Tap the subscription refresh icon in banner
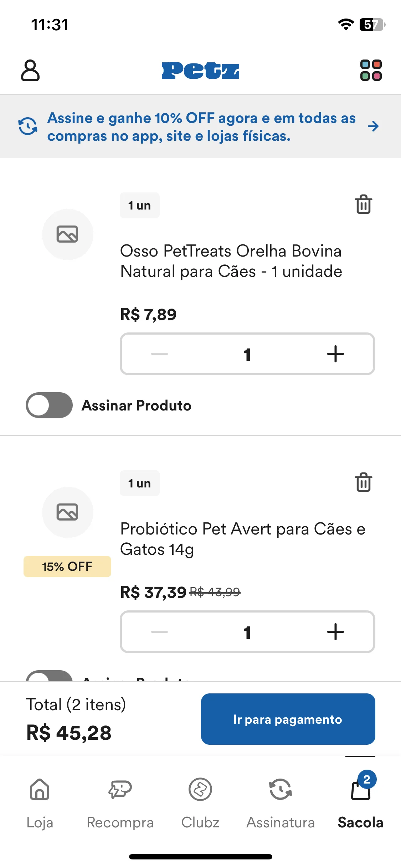The width and height of the screenshot is (401, 868). tap(28, 126)
